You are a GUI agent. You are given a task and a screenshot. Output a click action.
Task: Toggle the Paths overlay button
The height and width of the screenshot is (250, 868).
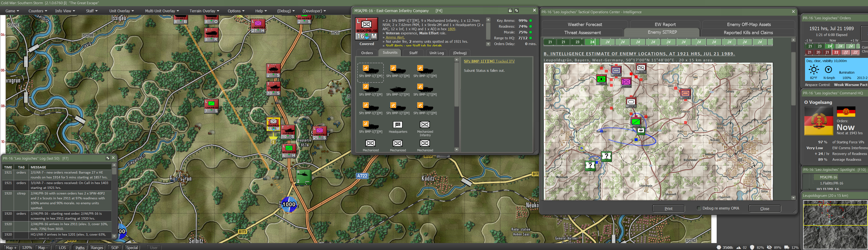point(80,247)
